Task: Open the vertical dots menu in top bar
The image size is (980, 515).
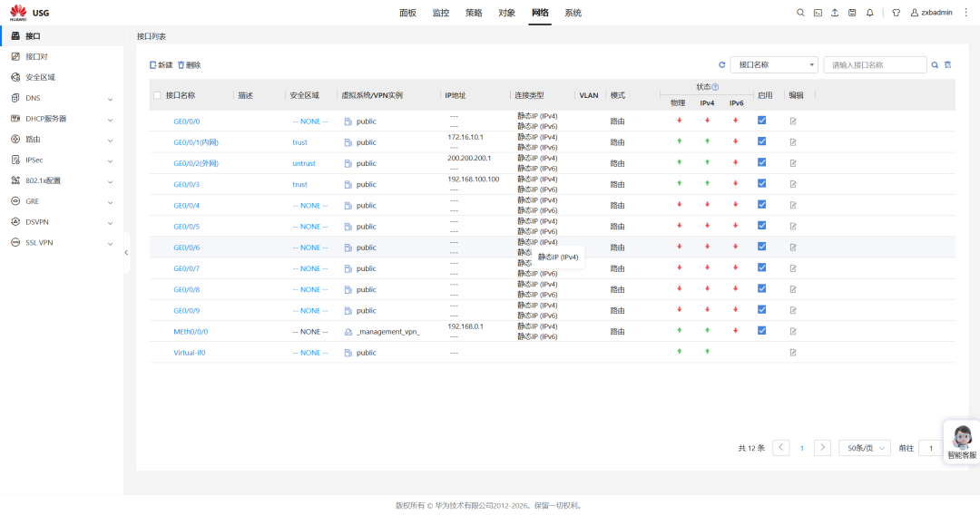Action: click(x=965, y=13)
